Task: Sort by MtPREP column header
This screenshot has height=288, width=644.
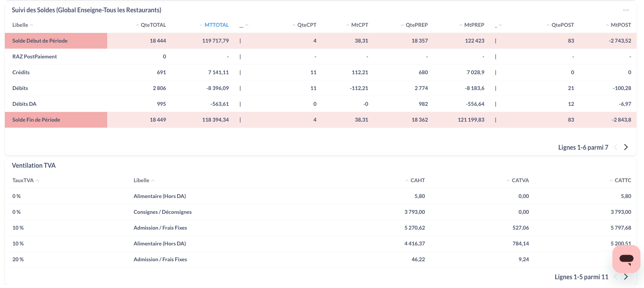Action: click(x=474, y=25)
